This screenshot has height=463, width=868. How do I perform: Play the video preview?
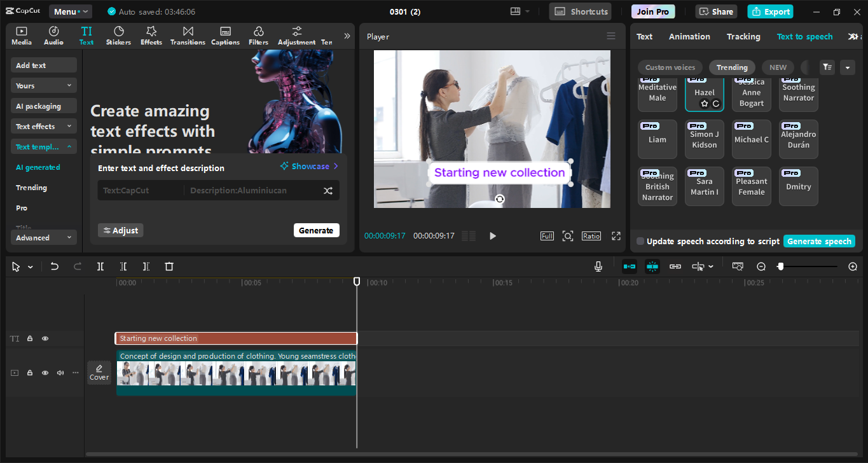493,236
